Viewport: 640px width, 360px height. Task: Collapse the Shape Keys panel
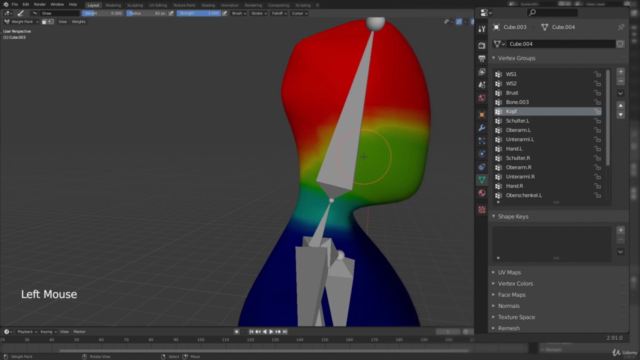493,216
